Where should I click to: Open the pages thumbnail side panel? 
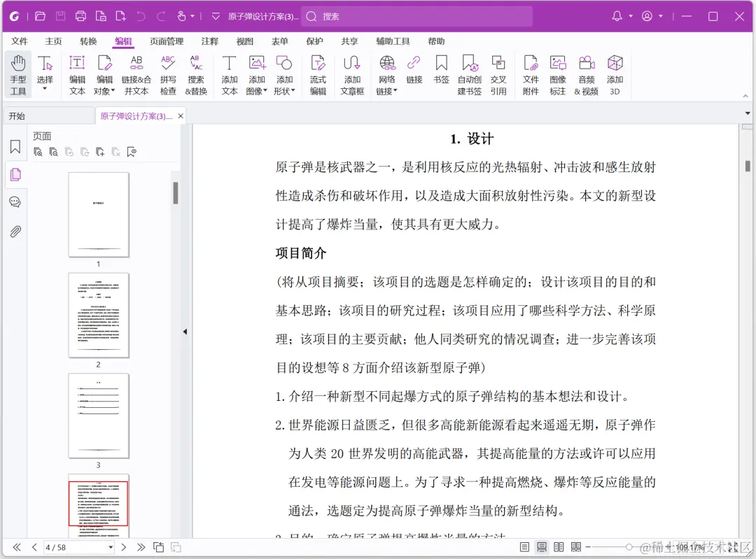point(15,174)
